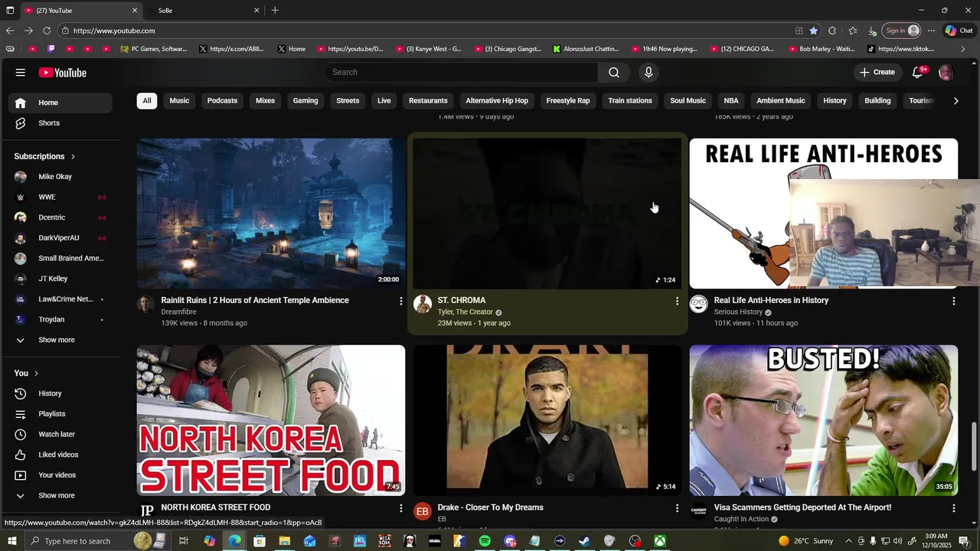Screen dimensions: 980x551
Task: Select the Podcasts filter chip
Action: pos(222,101)
